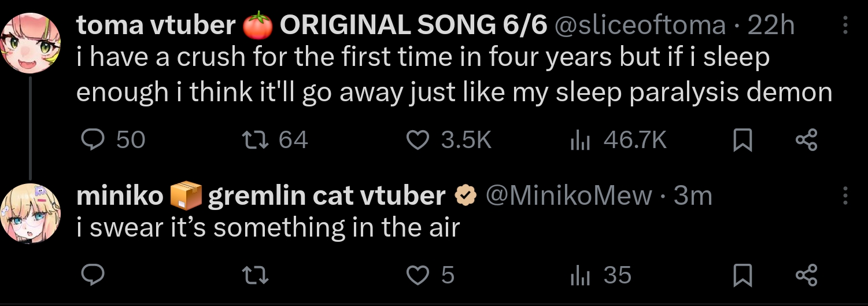868x306 pixels.
Task: Like toma's tweet with 3.5K likes
Action: tap(449, 140)
